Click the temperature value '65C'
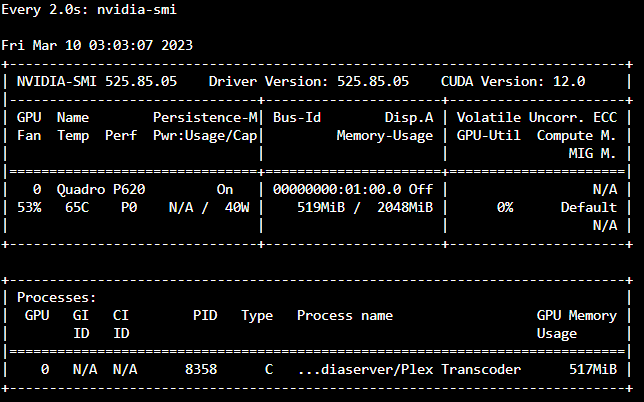 pos(77,208)
